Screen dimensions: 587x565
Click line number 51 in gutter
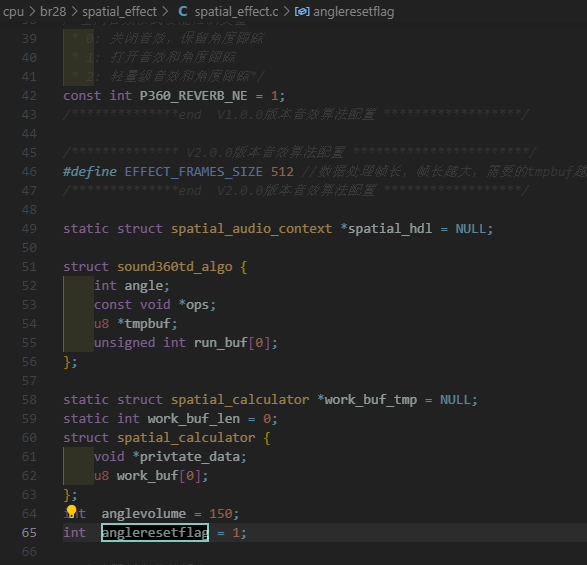[29, 267]
